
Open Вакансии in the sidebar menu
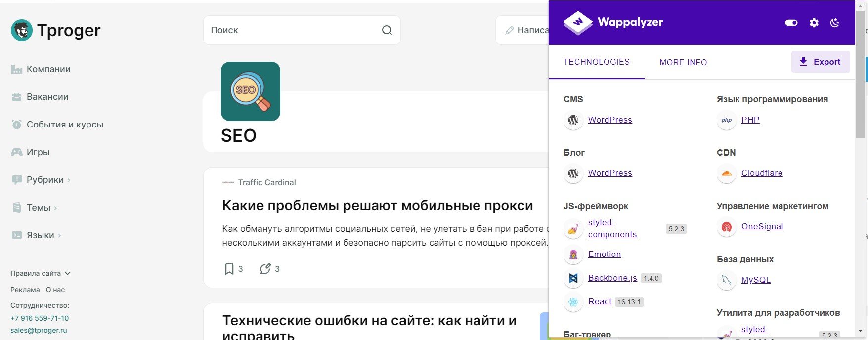[x=47, y=97]
